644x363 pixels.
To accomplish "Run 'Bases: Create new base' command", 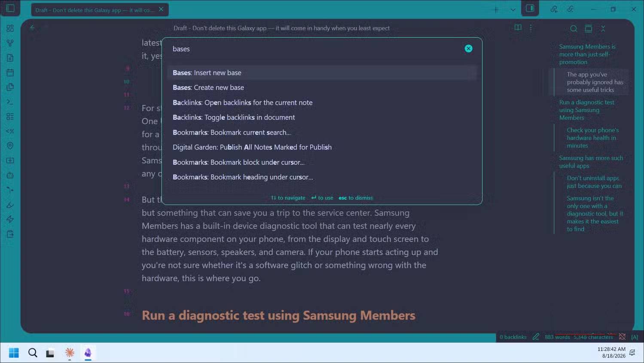I will click(322, 87).
